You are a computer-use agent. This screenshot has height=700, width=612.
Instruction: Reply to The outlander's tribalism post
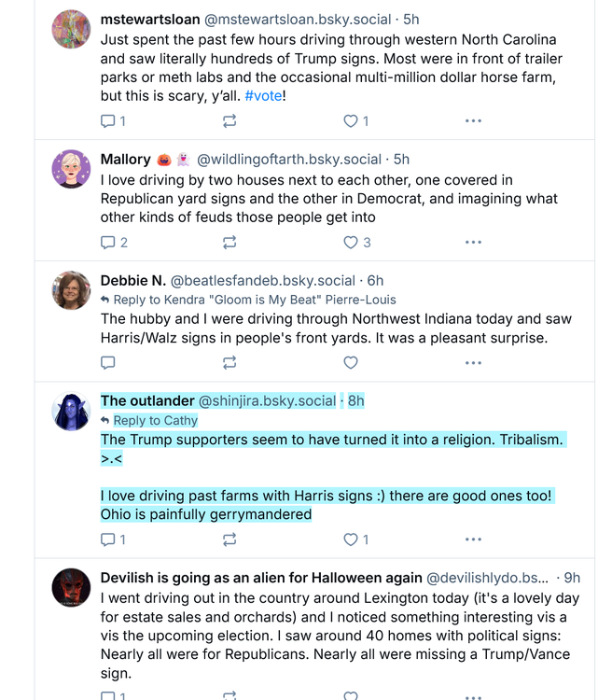(x=108, y=539)
